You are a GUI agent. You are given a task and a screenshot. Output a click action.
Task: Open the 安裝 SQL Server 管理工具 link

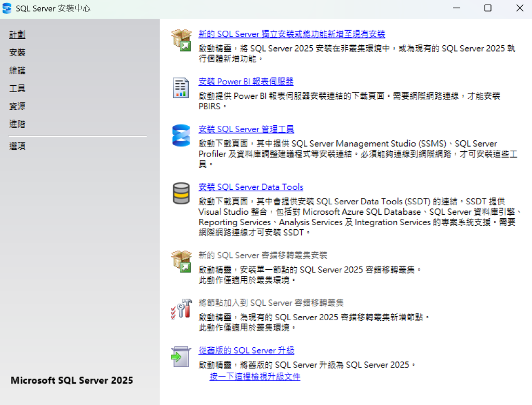pos(246,129)
